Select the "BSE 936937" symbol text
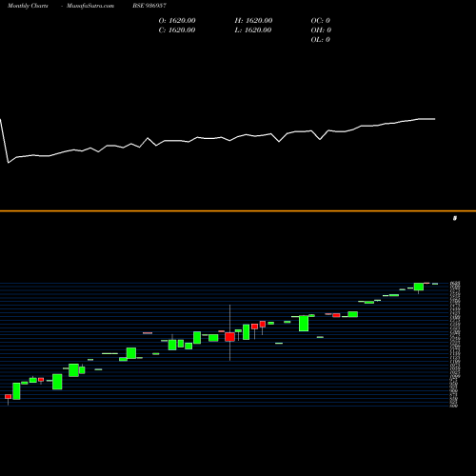 tap(149, 6)
